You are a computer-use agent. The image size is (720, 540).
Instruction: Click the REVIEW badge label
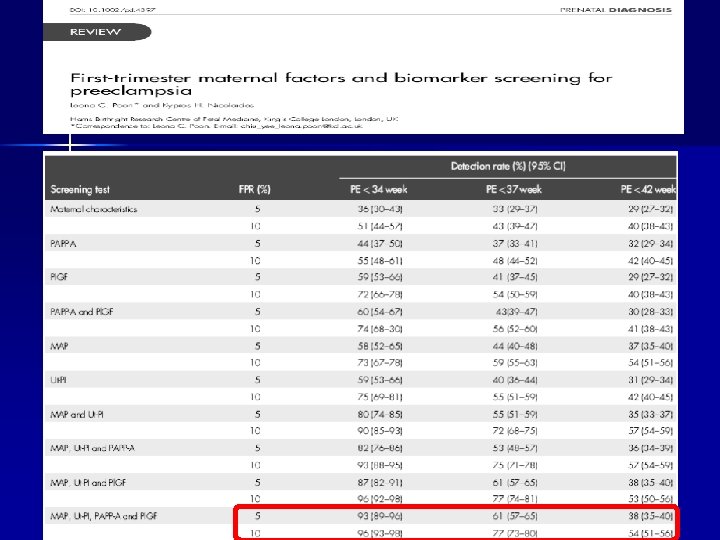pyautogui.click(x=96, y=32)
